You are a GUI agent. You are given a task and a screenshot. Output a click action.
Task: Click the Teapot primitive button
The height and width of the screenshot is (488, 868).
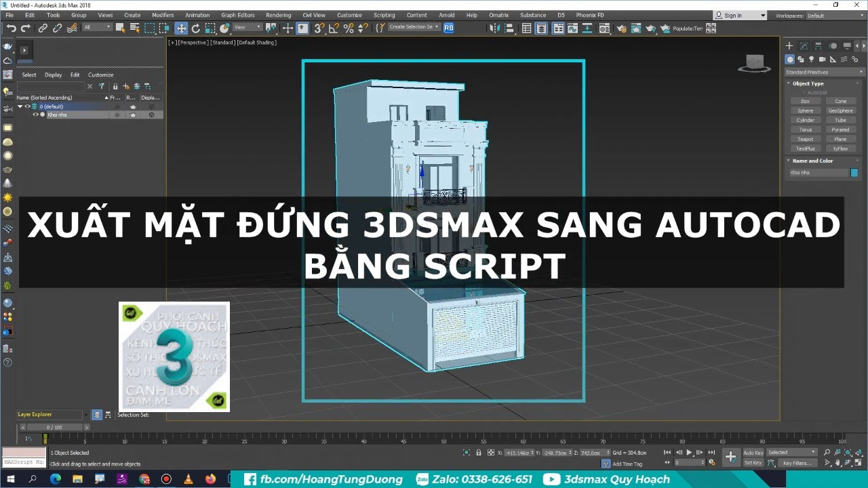[x=805, y=139]
